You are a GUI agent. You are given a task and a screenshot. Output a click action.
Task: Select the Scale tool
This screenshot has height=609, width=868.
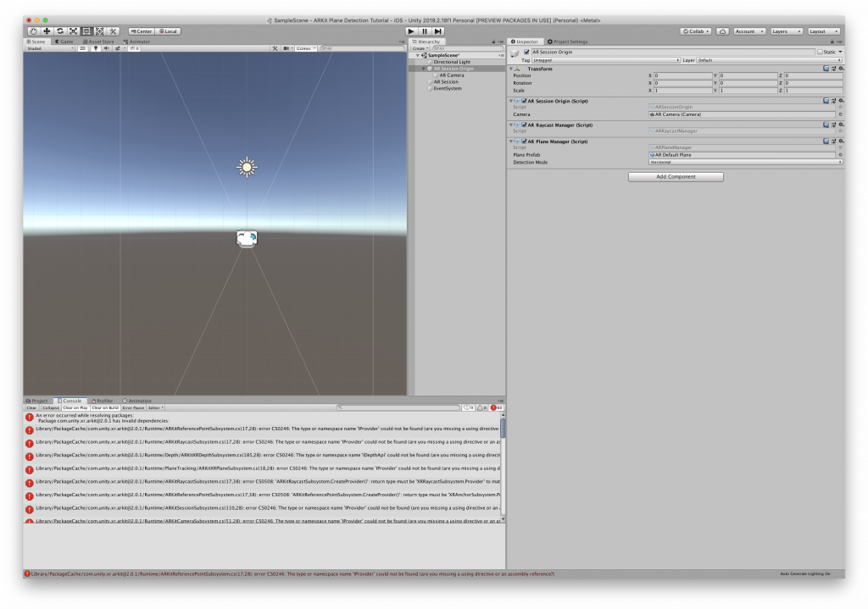click(73, 31)
